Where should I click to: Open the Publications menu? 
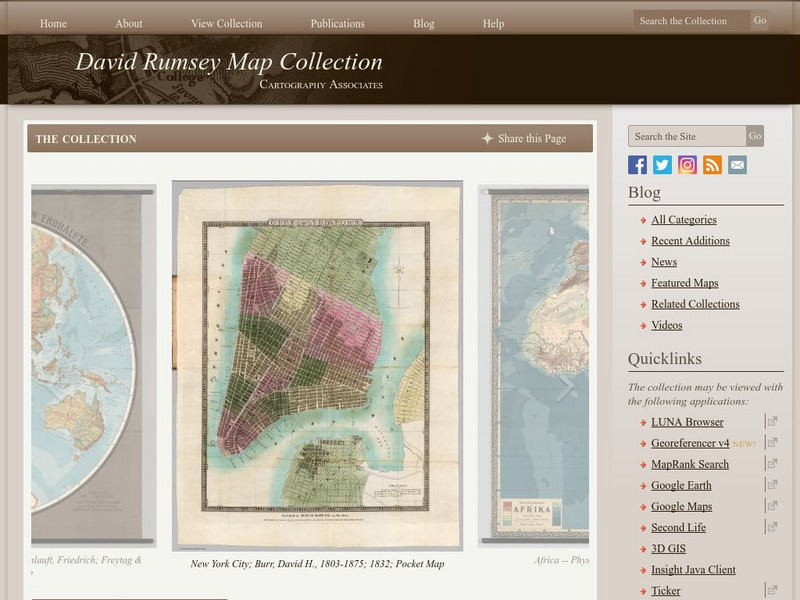(337, 23)
